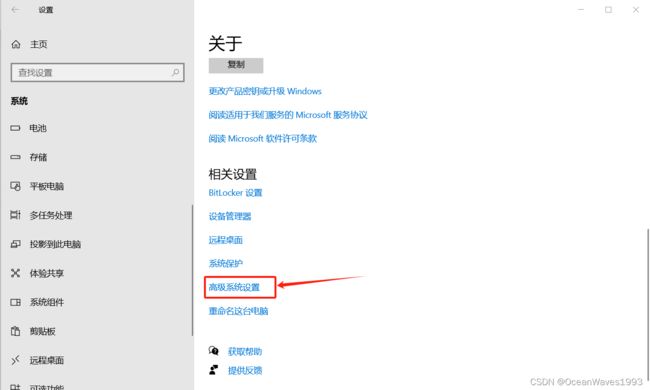650x390 pixels.
Task: Click the back arrow in Settings
Action: [15, 10]
